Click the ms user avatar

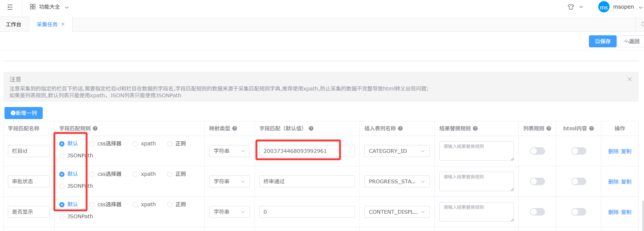click(x=604, y=7)
